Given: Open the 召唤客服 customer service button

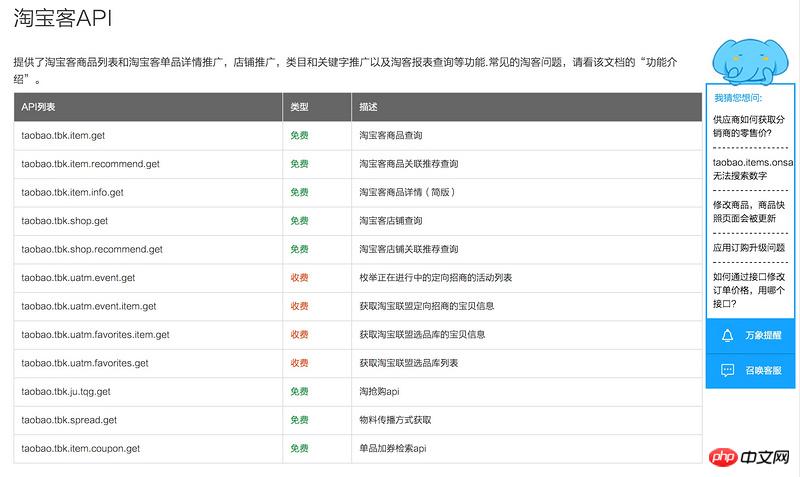Looking at the screenshot, I should [751, 370].
